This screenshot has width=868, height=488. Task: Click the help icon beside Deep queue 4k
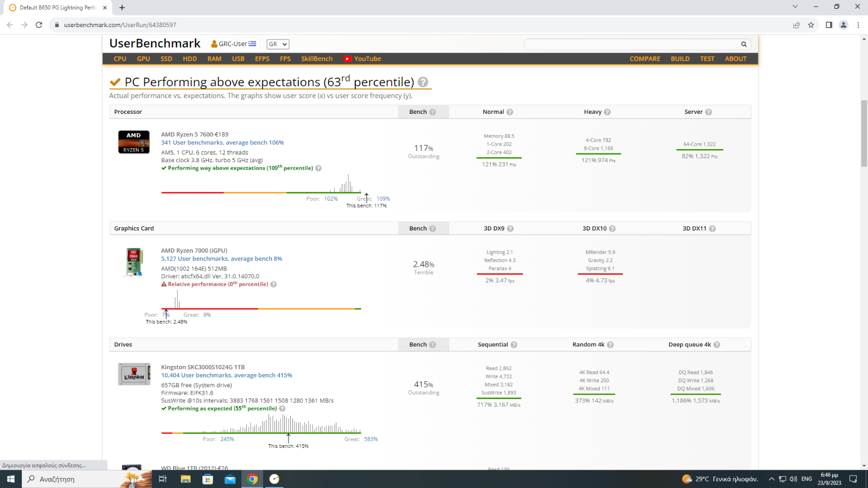tap(717, 345)
